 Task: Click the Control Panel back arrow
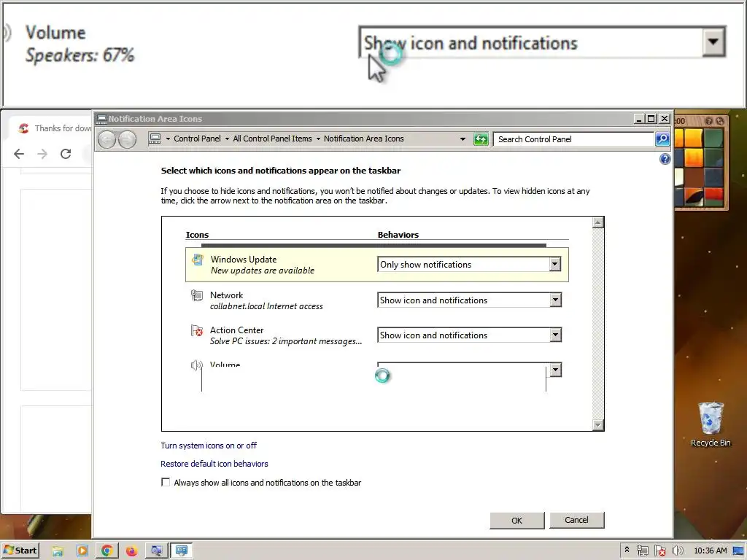(107, 139)
